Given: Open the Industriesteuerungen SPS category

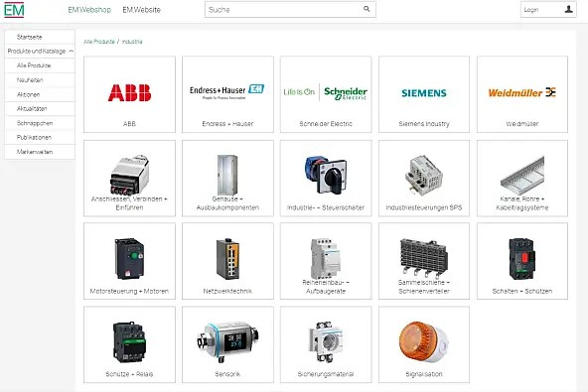Looking at the screenshot, I should 424,179.
